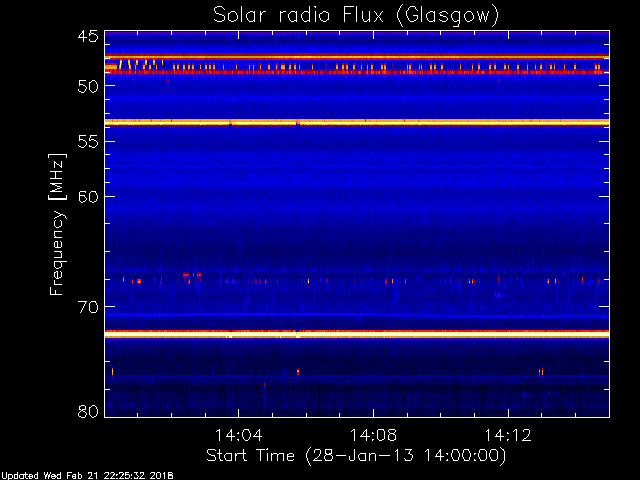This screenshot has height=480, width=640.
Task: Click the 'Updated Wed Feb 21 22:25:32 2018' timestamp
Action: 87,476
